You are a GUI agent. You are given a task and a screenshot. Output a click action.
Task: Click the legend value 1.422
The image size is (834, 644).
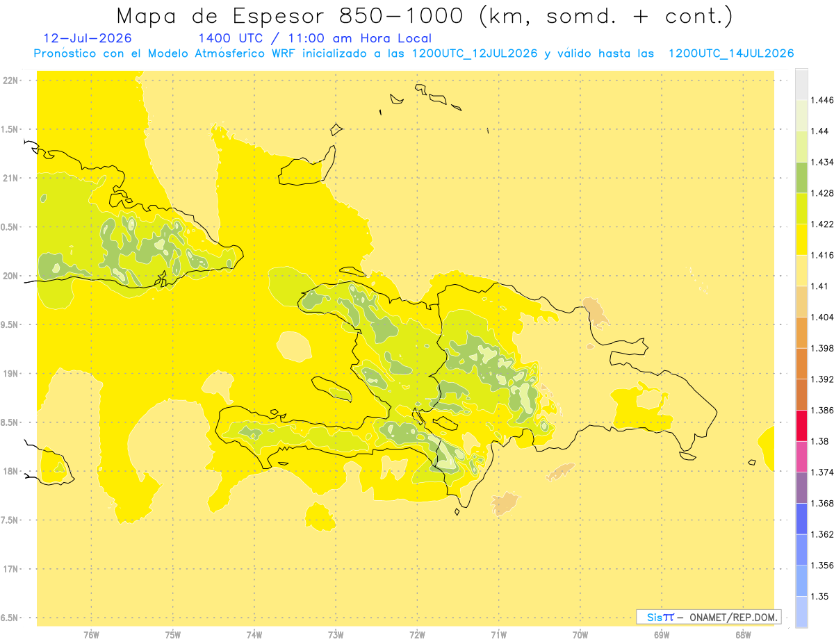click(822, 224)
